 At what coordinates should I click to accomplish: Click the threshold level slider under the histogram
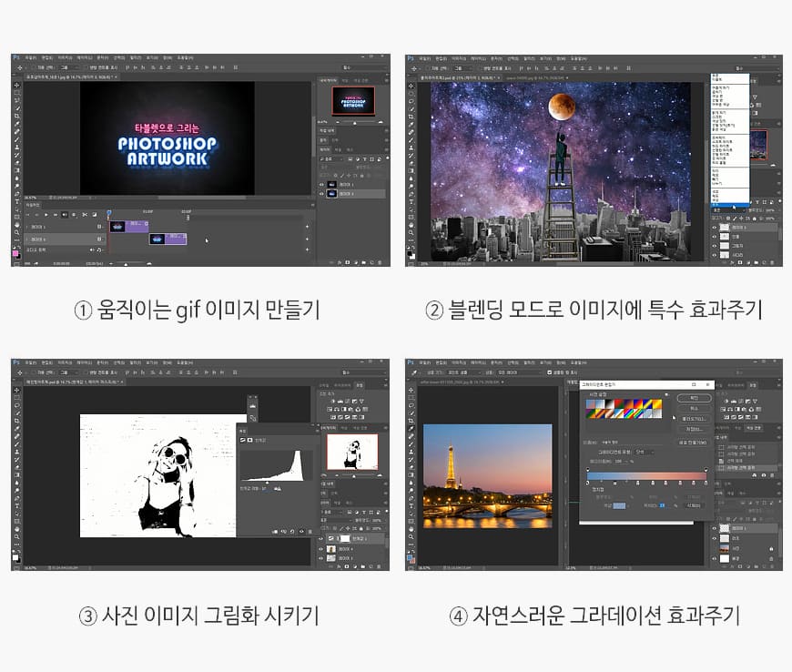click(x=268, y=483)
